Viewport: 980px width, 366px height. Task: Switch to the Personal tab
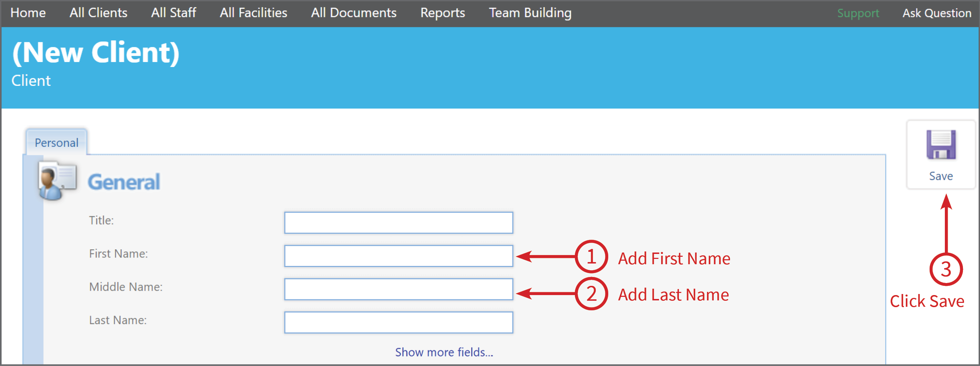[x=56, y=143]
